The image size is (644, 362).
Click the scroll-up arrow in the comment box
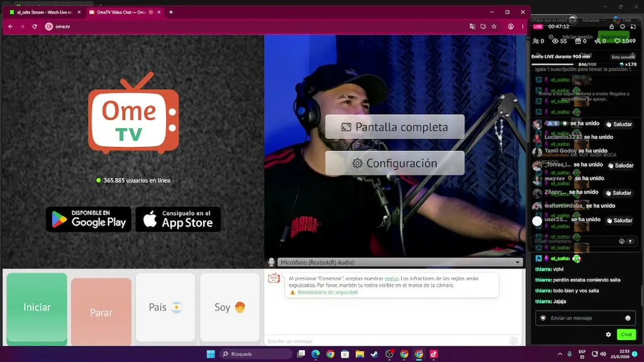click(x=630, y=241)
